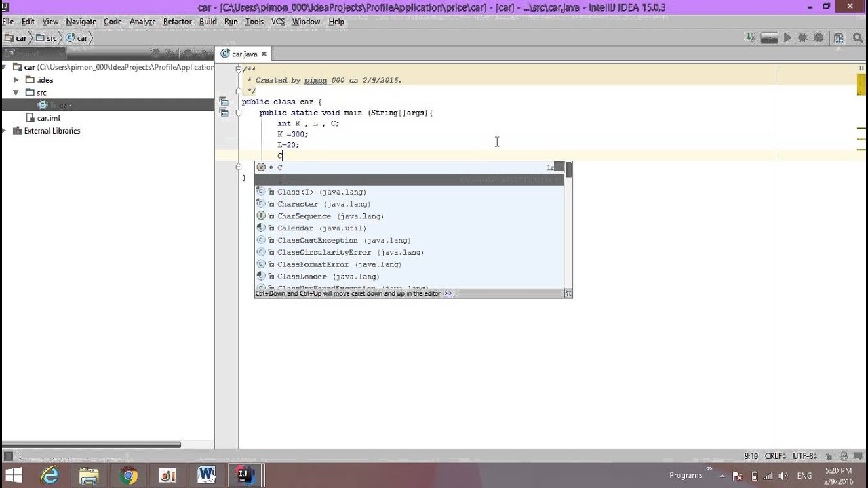
Task: Open the Refactor menu
Action: (x=178, y=22)
